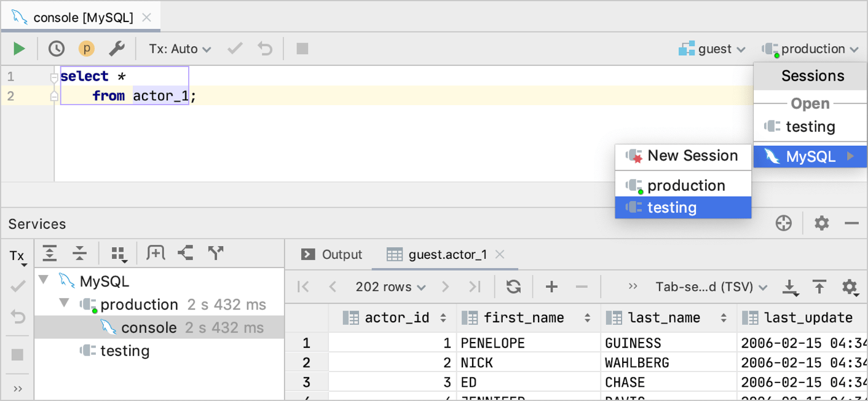Open the Tab-separated TSV format dropdown
The width and height of the screenshot is (868, 401).
[x=711, y=287]
